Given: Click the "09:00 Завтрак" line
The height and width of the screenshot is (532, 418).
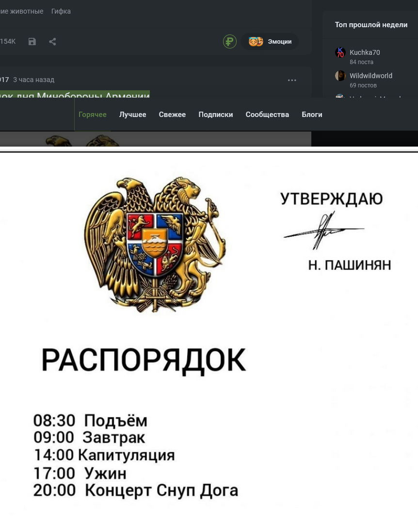Looking at the screenshot, I should pyautogui.click(x=89, y=437).
